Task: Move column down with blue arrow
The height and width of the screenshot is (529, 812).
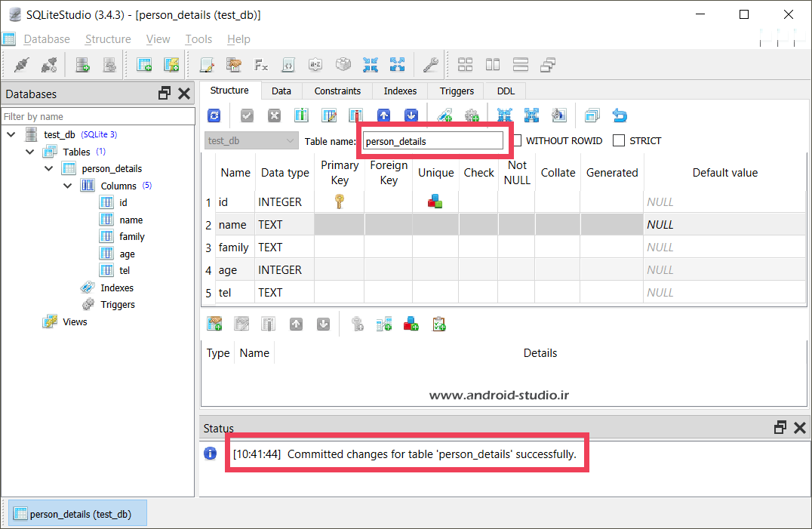Action: (x=411, y=115)
